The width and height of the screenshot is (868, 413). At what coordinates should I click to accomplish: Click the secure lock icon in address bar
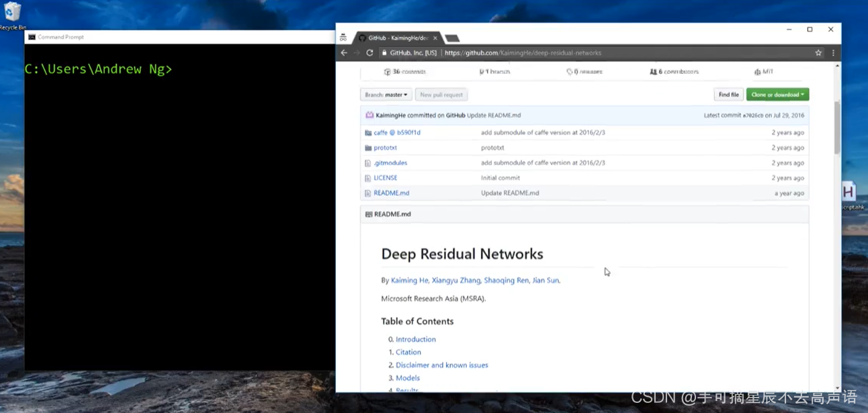(384, 52)
